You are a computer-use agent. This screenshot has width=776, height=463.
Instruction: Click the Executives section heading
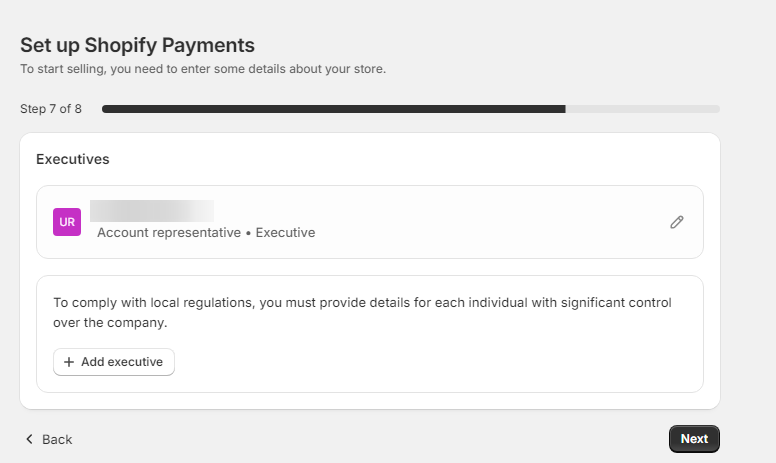tap(73, 159)
